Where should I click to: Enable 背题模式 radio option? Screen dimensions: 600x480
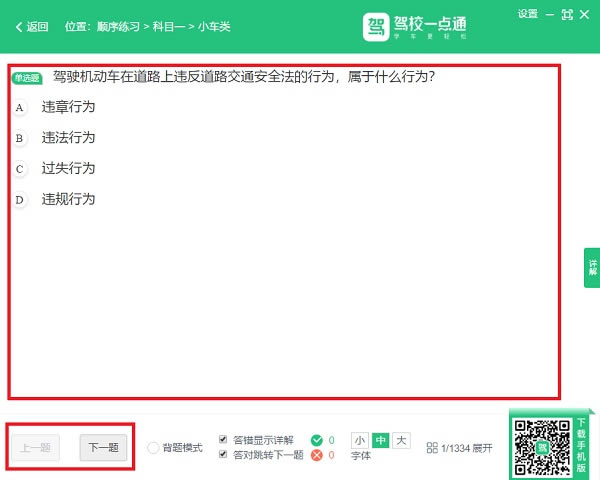pos(153,448)
